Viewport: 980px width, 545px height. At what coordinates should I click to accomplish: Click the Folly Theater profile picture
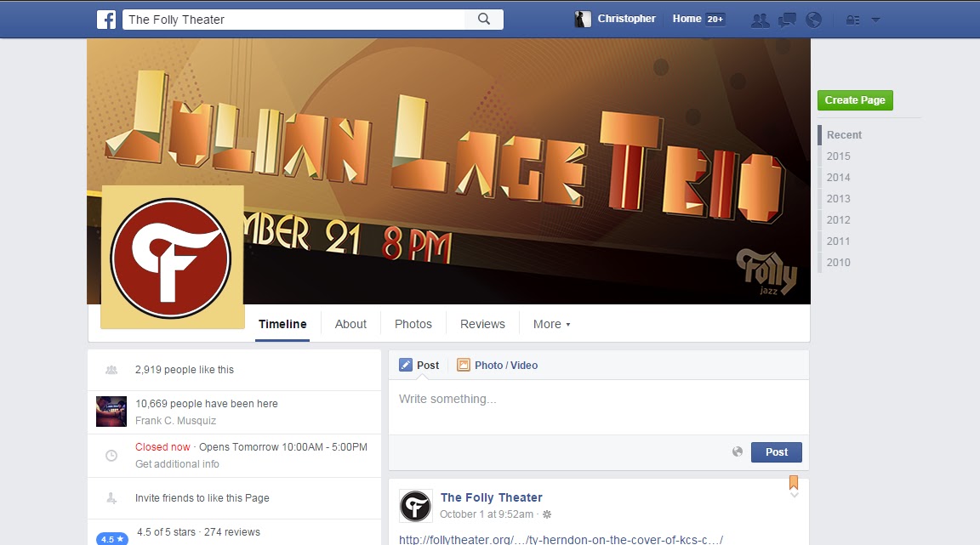point(172,257)
